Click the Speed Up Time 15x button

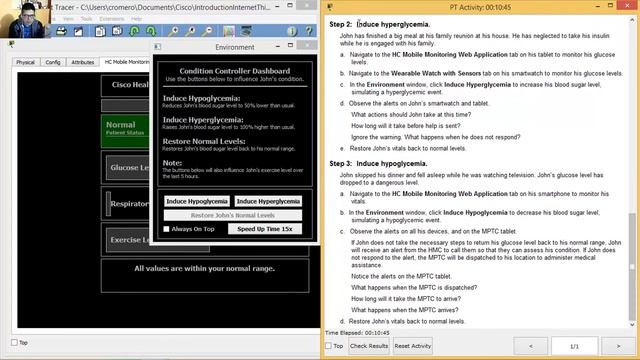(265, 229)
